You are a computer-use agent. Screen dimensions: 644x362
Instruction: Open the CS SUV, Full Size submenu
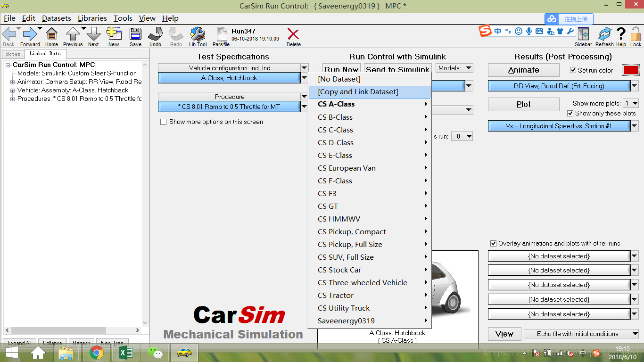pos(370,257)
